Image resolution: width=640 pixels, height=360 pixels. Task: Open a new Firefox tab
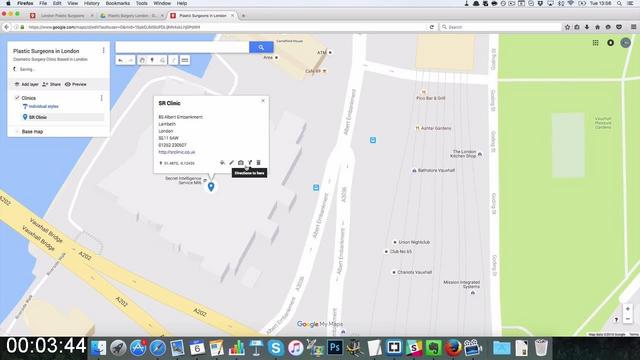click(243, 16)
